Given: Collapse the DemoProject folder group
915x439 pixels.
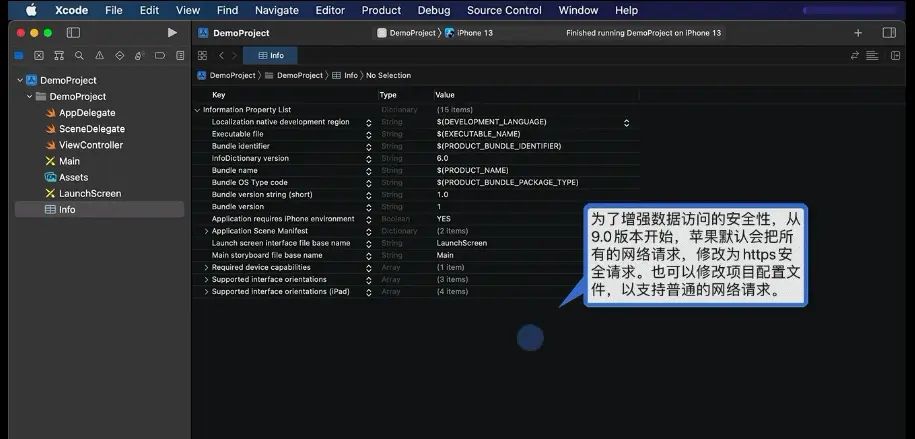Looking at the screenshot, I should coord(30,96).
